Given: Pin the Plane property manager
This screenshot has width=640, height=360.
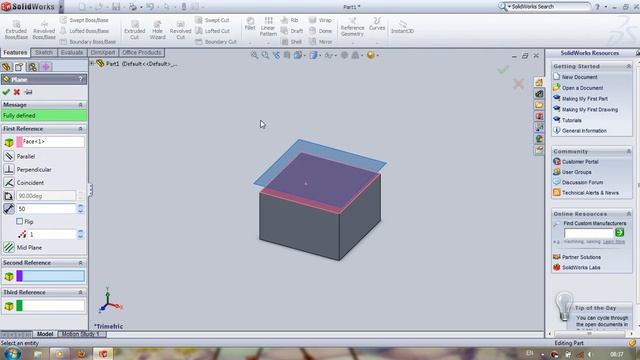Looking at the screenshot, I should (x=28, y=92).
